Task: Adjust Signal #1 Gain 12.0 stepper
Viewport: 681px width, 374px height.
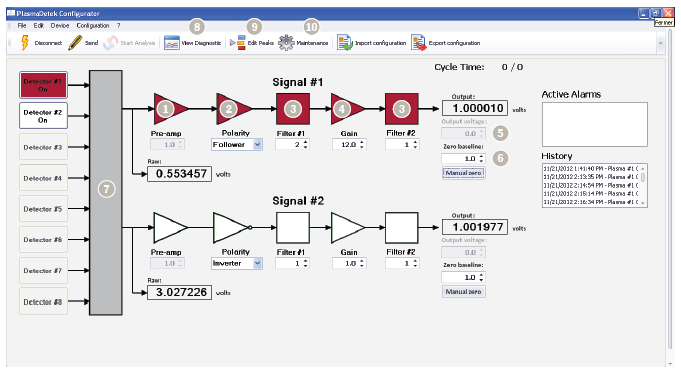Action: point(362,145)
